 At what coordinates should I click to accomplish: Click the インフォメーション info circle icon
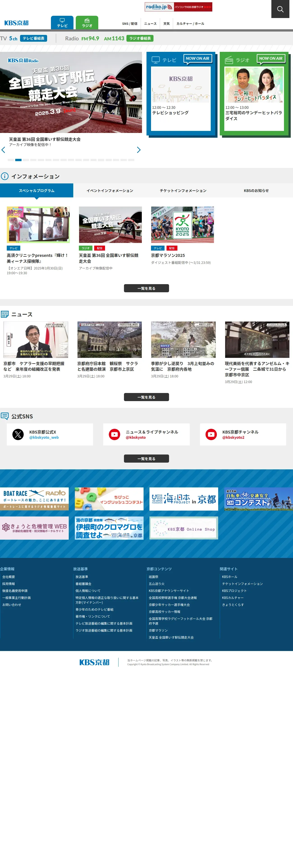tap(5, 176)
